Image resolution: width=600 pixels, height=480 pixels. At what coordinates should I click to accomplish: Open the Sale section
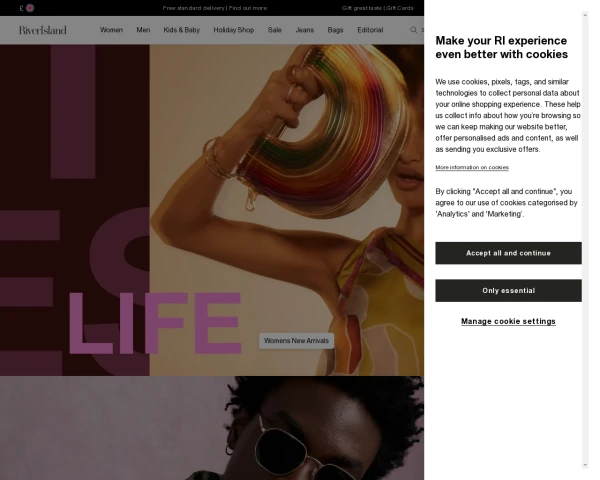(x=275, y=30)
